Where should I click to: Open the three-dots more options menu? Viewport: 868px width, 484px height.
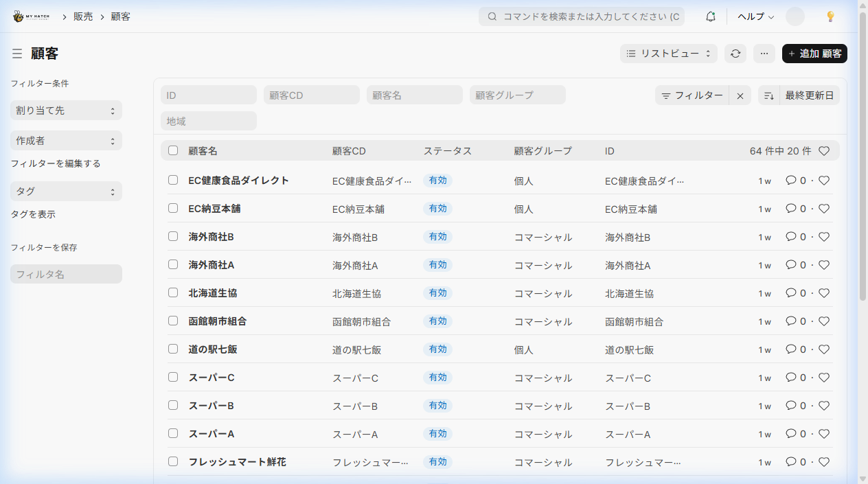tap(764, 54)
